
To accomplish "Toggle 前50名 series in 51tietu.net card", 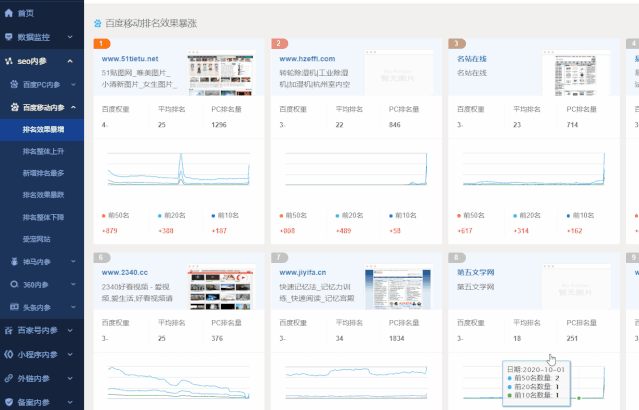I will click(115, 215).
